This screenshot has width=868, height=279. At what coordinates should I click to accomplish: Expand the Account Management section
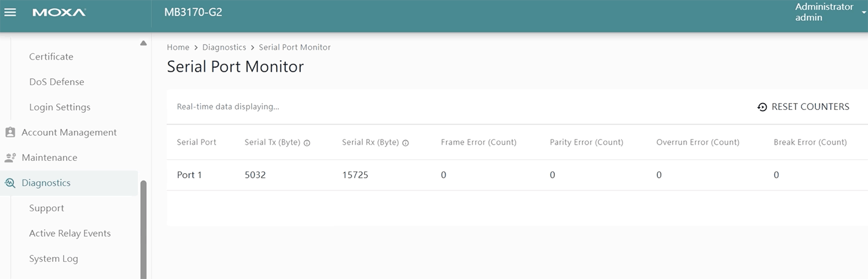[x=69, y=133]
